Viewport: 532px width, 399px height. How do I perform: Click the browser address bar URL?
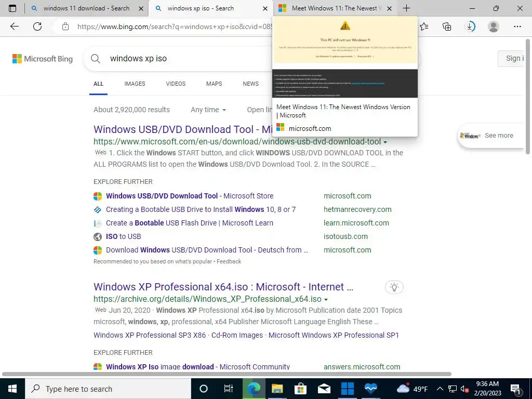tap(175, 26)
